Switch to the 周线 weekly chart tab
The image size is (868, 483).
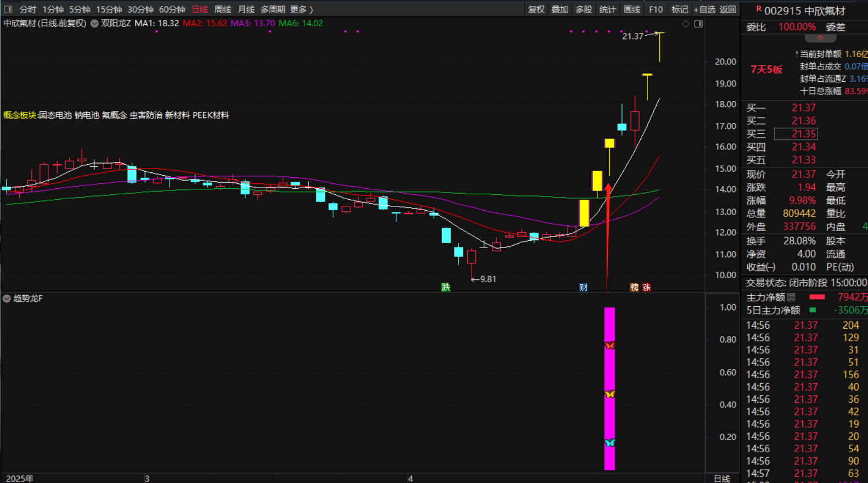click(222, 9)
